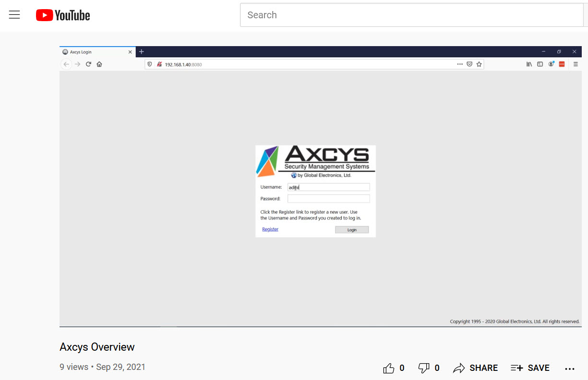Open the page actions ellipsis in address bar
Image resolution: width=588 pixels, height=380 pixels.
pyautogui.click(x=460, y=64)
